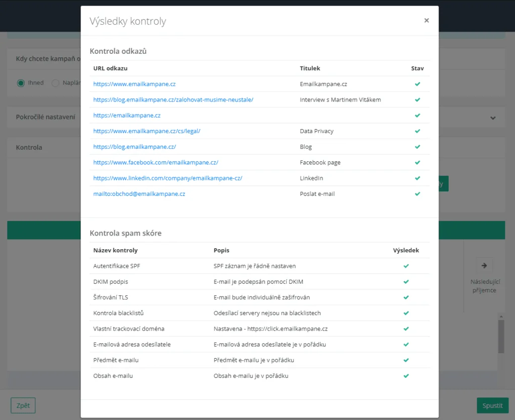This screenshot has width=515, height=420.
Task: Select the Ihned radio option
Action: click(21, 83)
